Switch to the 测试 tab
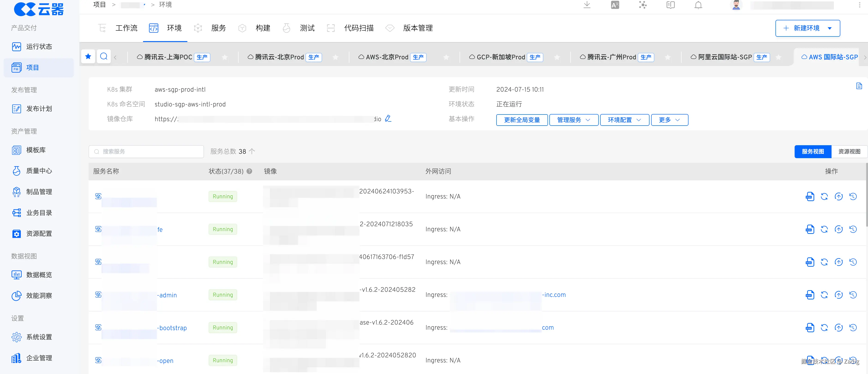868x374 pixels. click(x=299, y=28)
